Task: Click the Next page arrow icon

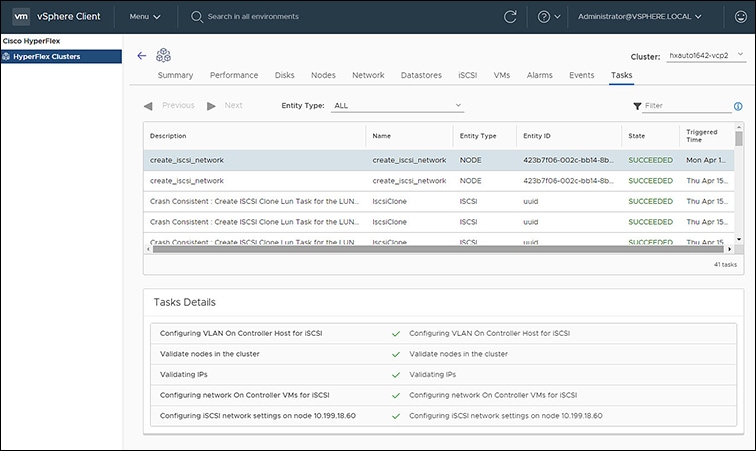Action: pyautogui.click(x=211, y=106)
